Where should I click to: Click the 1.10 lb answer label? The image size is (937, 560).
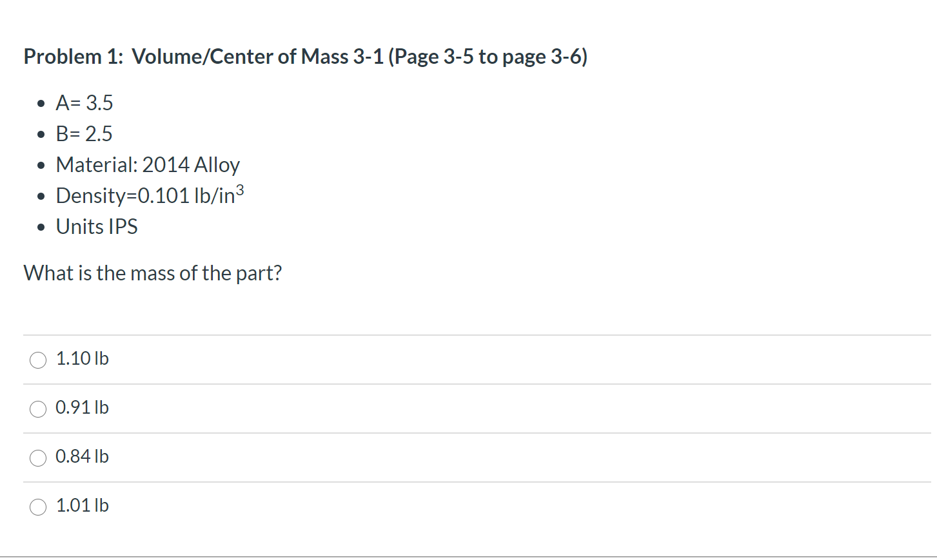pos(81,359)
